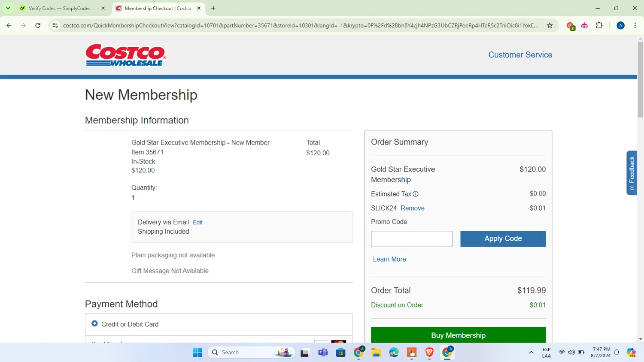Screen dimensions: 644x362
Task: Open a new browser tab
Action: [x=213, y=8]
